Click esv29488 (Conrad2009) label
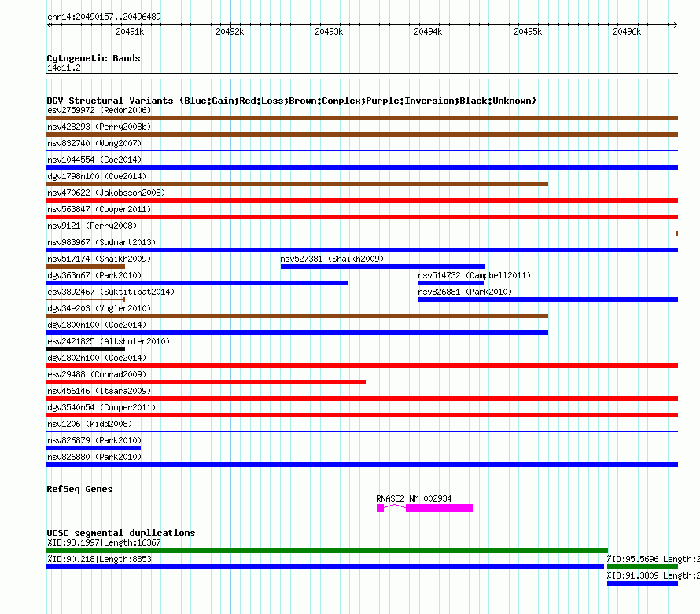Screen dimensions: 700x614 click(97, 374)
